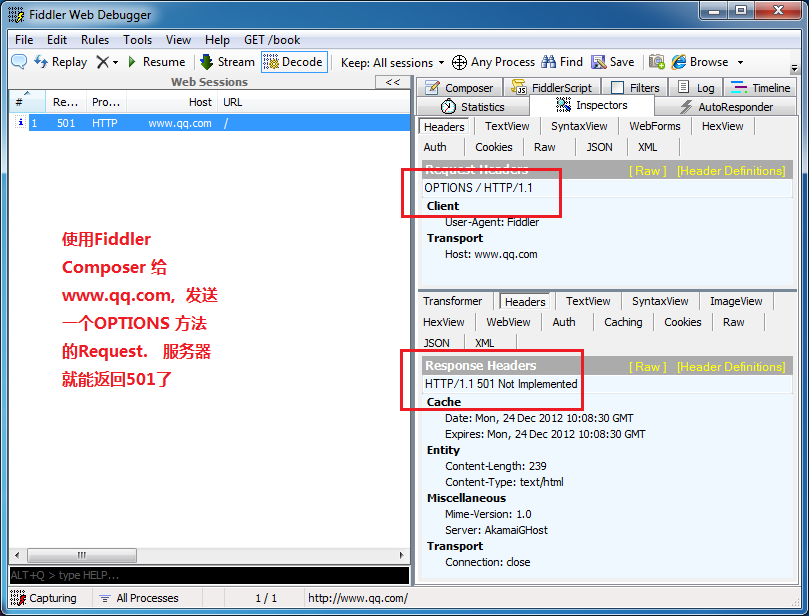The width and height of the screenshot is (809, 616).
Task: Click sessions list scroll left arrow
Action: pos(17,555)
